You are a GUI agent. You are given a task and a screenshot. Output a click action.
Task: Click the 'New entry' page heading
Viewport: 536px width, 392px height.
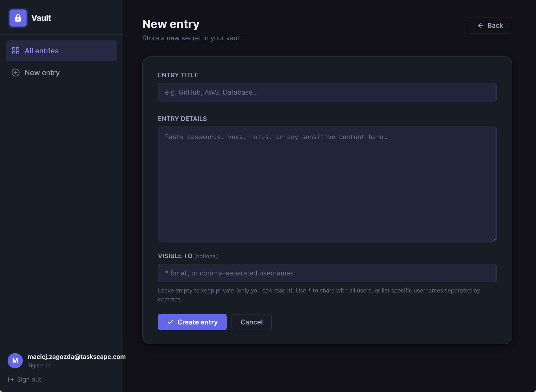(x=171, y=24)
